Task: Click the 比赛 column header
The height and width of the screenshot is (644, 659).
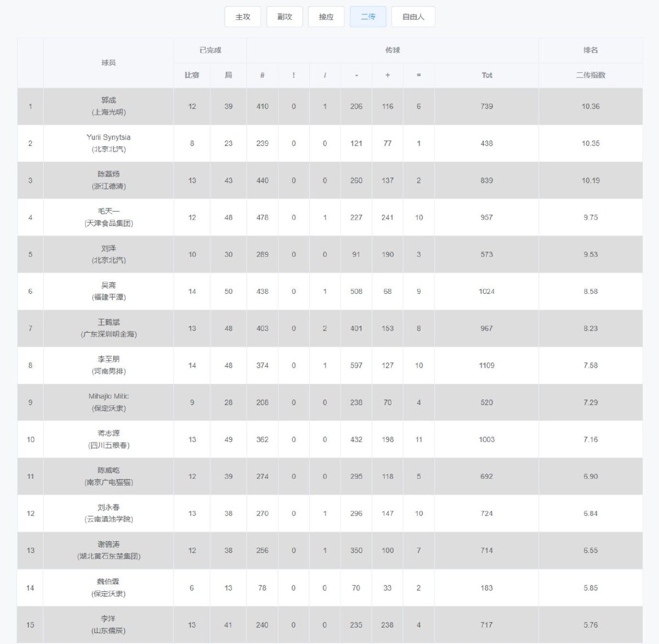Action: click(x=192, y=75)
